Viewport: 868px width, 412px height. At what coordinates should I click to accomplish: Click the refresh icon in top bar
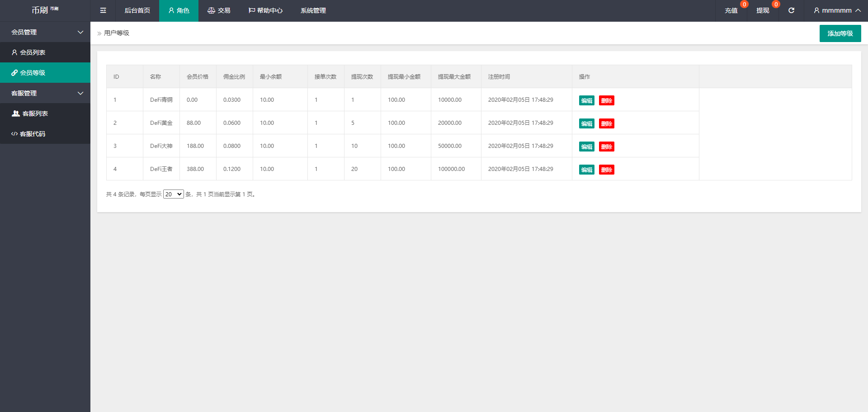pyautogui.click(x=791, y=10)
